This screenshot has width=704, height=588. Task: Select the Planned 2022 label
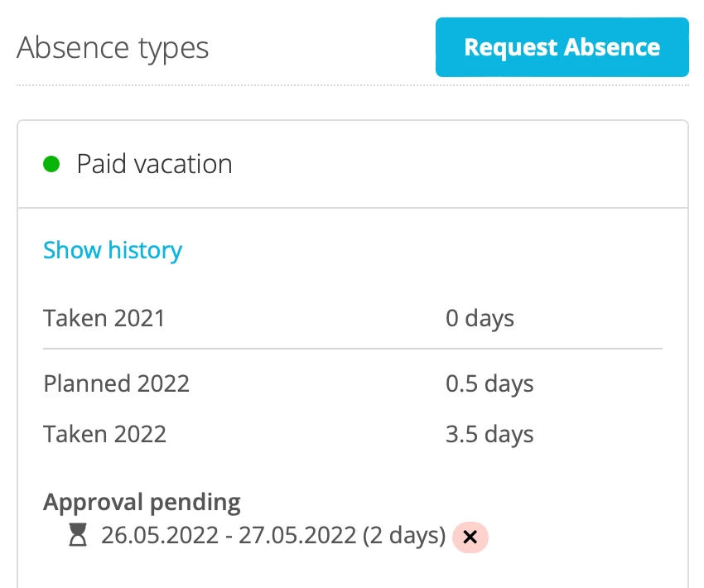click(117, 384)
